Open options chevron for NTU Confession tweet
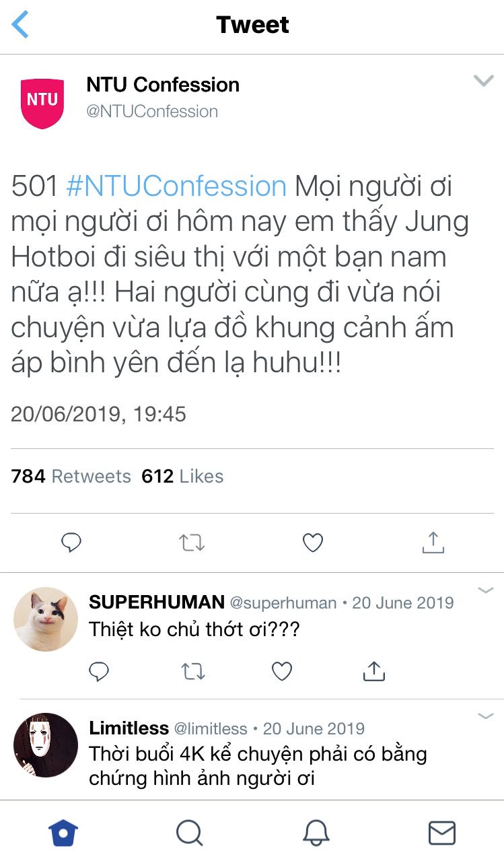 [x=483, y=81]
